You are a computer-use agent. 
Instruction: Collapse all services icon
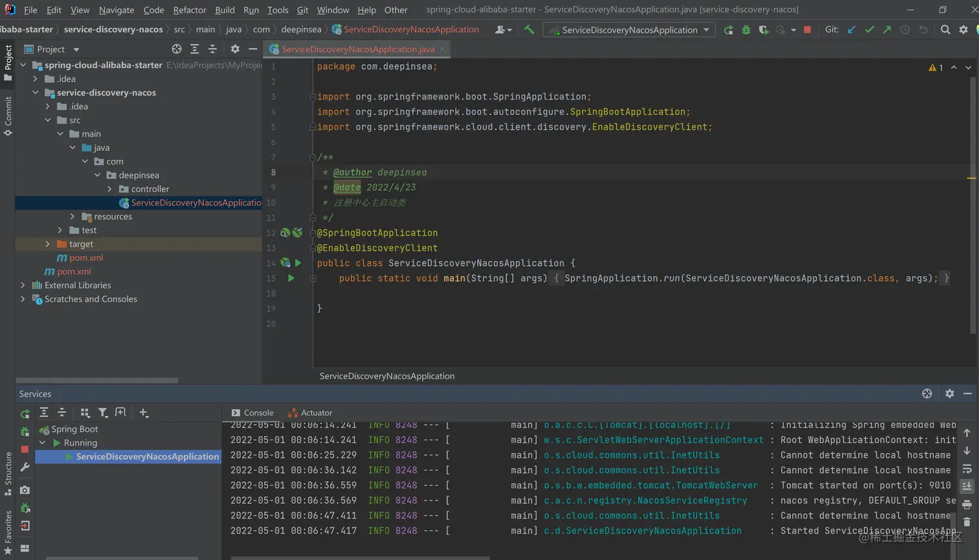point(62,412)
